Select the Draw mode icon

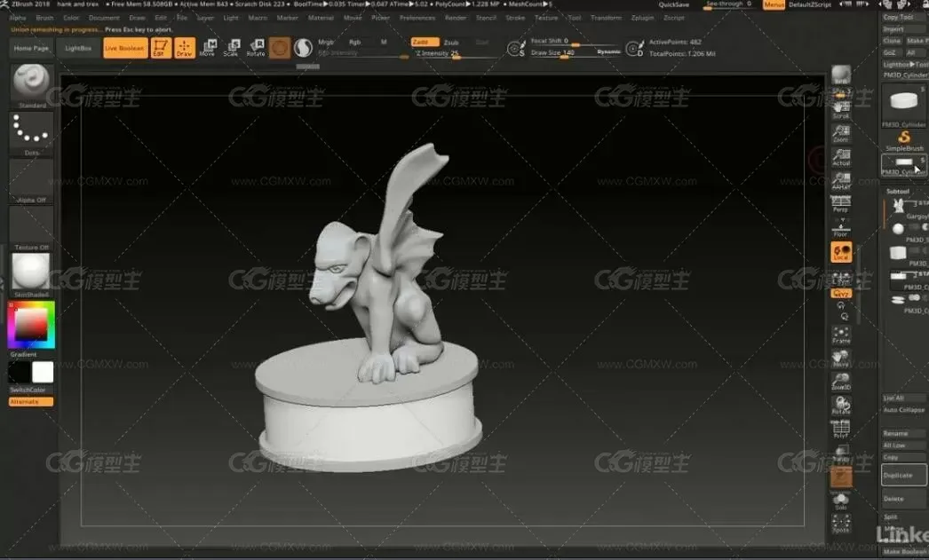pos(184,48)
